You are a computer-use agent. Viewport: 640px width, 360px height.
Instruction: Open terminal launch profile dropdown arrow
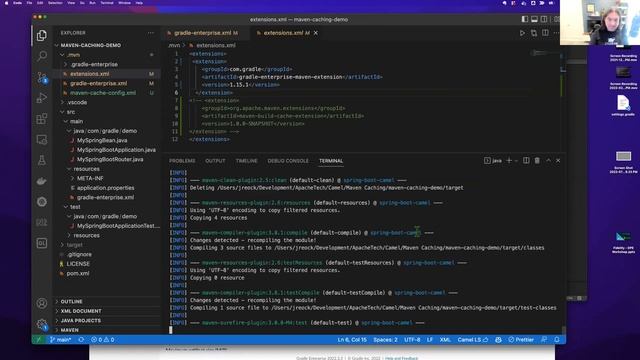pos(516,161)
